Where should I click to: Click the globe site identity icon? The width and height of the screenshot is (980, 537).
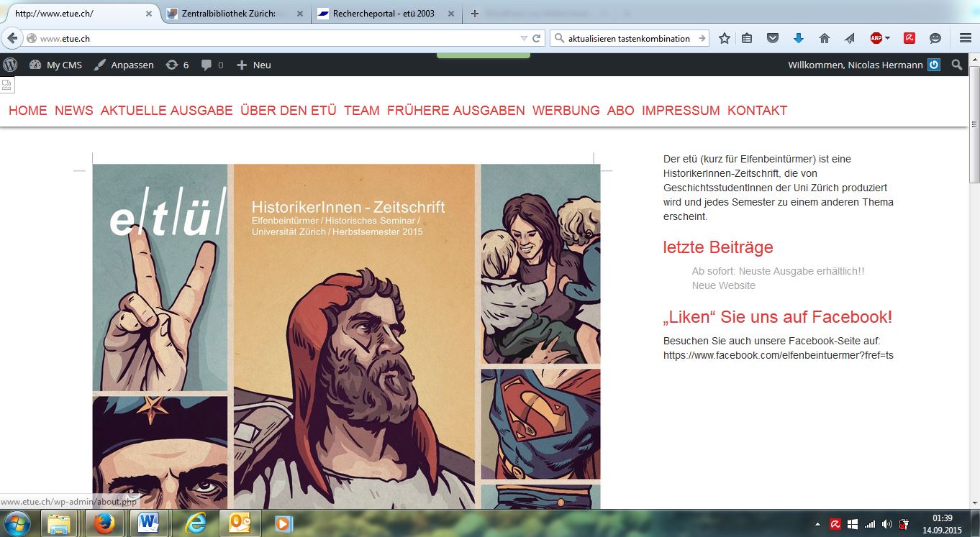(x=32, y=39)
